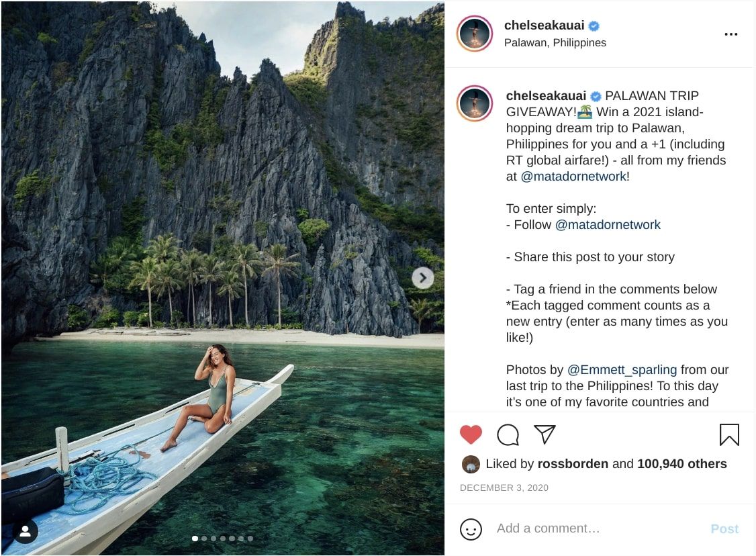Open the first @matadornetwork mention

(x=574, y=177)
